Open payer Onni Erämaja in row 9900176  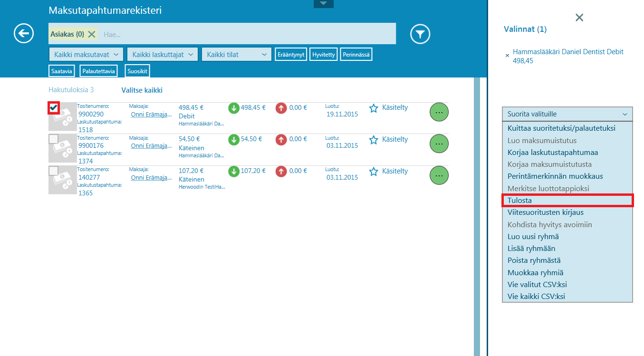pos(152,145)
